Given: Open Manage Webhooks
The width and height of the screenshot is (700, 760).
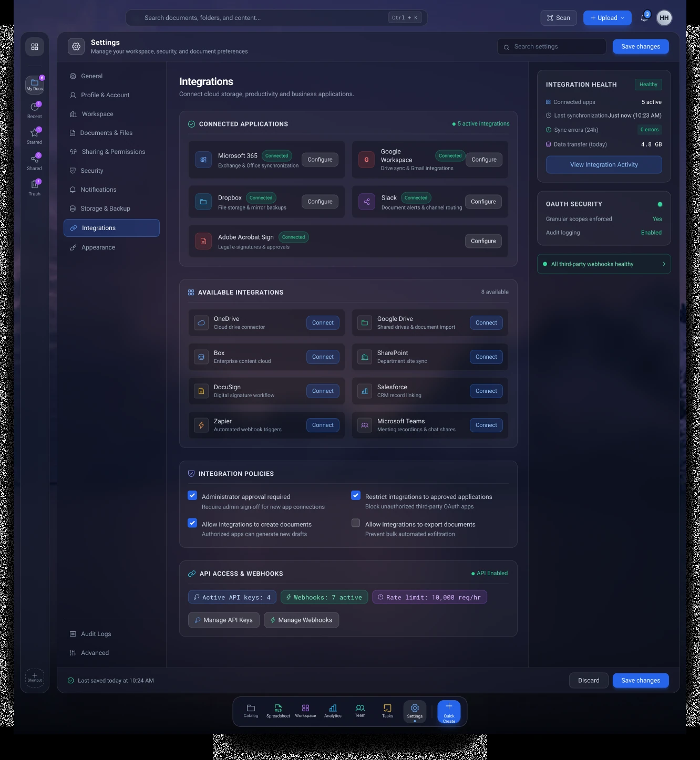Looking at the screenshot, I should 302,620.
